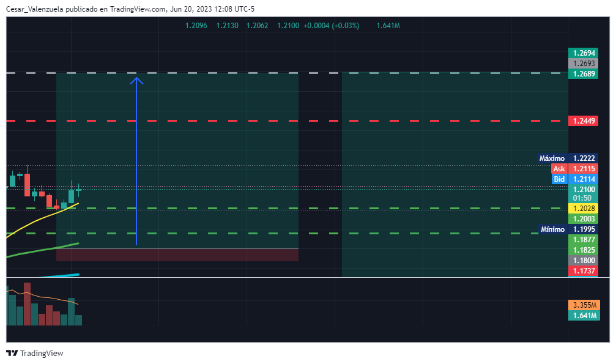Select the green 1.1877 price label
Viewport: 616px width, 364px height.
(584, 239)
